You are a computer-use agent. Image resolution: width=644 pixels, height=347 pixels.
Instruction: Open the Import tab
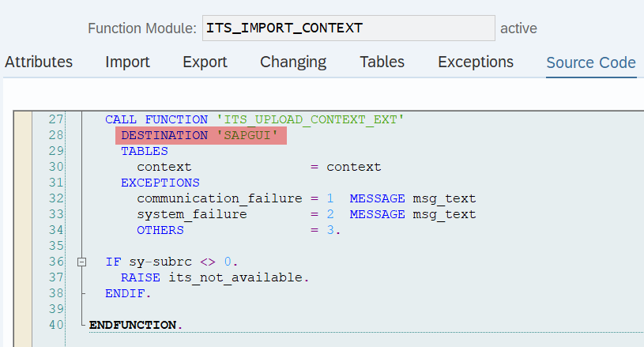click(x=127, y=62)
